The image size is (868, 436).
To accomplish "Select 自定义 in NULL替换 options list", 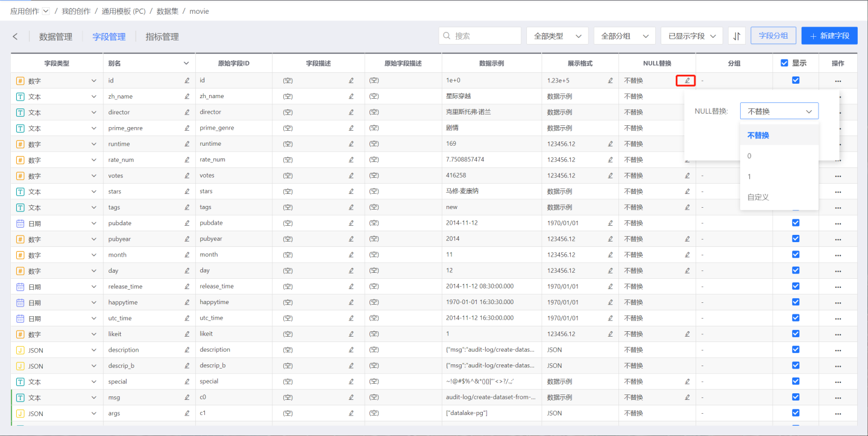I will point(758,197).
